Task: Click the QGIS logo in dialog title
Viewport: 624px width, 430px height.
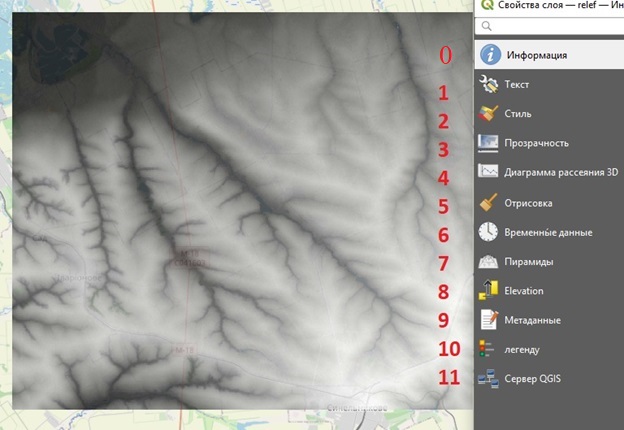Action: click(487, 4)
